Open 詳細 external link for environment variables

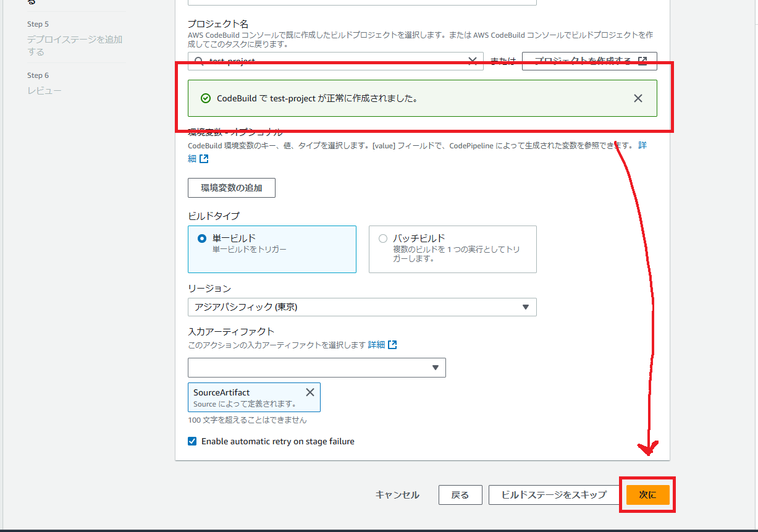click(204, 158)
